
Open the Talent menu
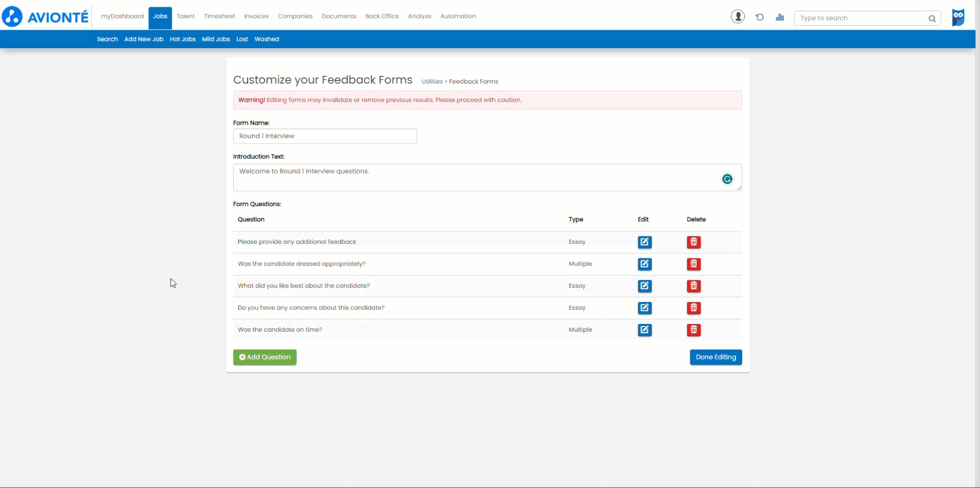point(186,16)
